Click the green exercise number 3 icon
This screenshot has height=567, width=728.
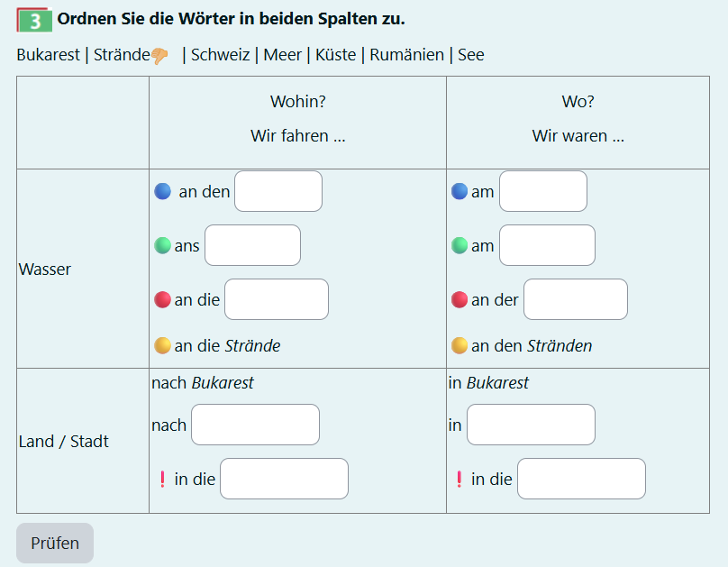pos(34,20)
